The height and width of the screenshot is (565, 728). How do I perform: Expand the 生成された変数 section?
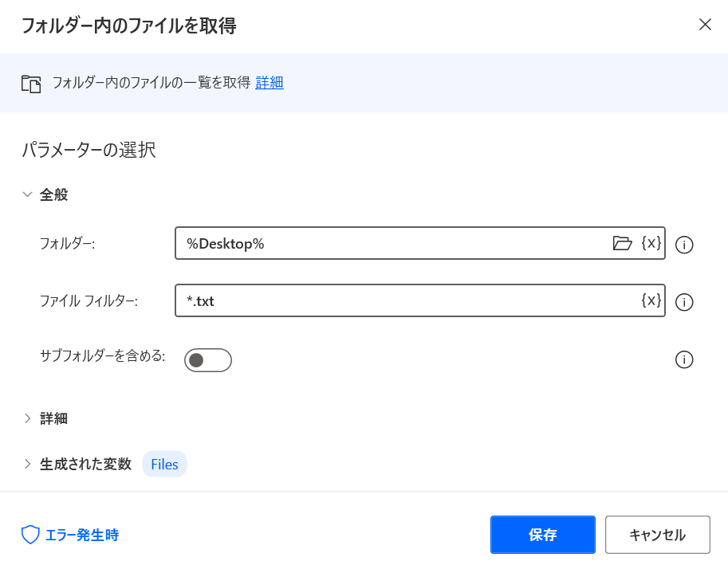77,464
